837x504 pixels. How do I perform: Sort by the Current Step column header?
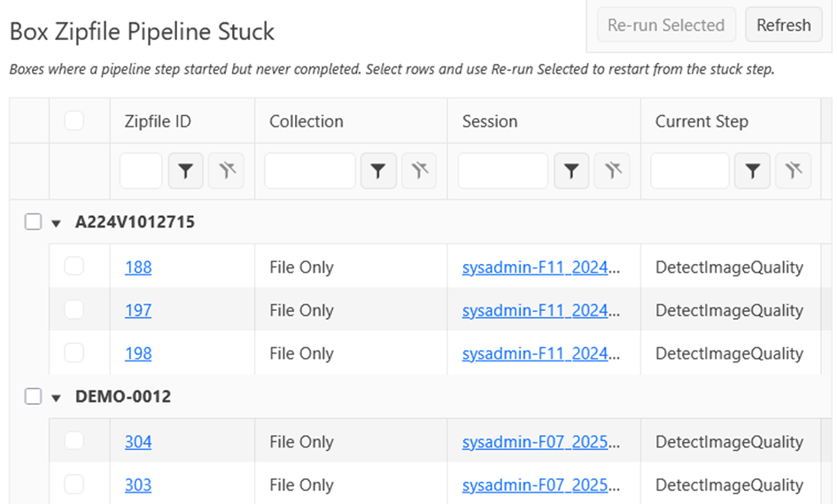701,121
